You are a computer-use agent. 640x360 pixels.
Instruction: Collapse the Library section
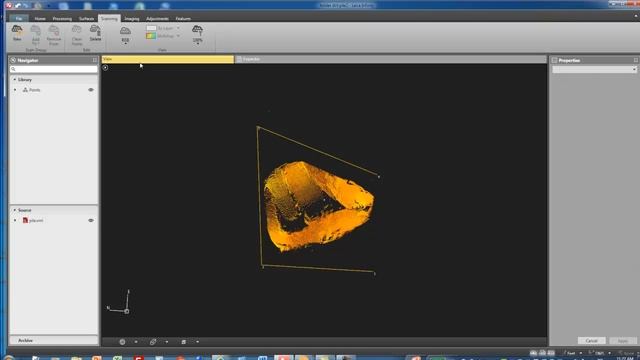click(x=15, y=80)
